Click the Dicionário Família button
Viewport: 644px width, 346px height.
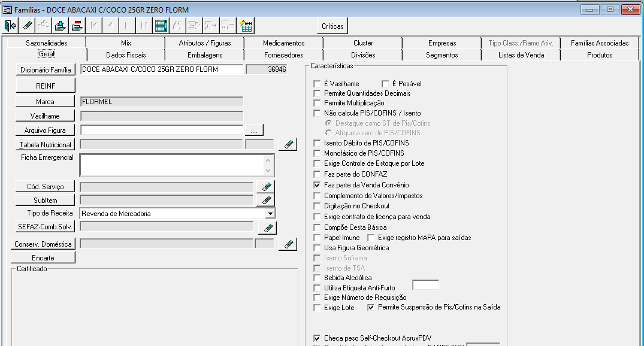click(46, 70)
